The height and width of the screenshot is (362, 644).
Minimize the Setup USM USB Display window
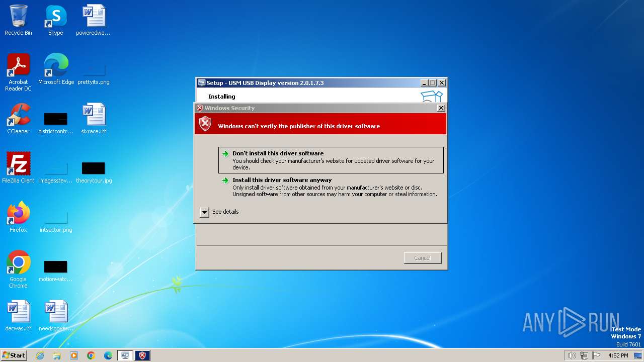tap(424, 83)
